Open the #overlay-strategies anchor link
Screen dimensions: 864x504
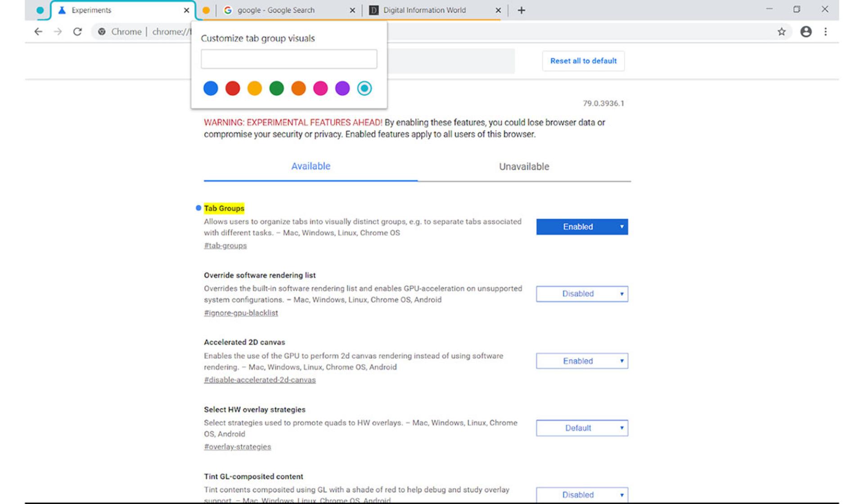[237, 447]
